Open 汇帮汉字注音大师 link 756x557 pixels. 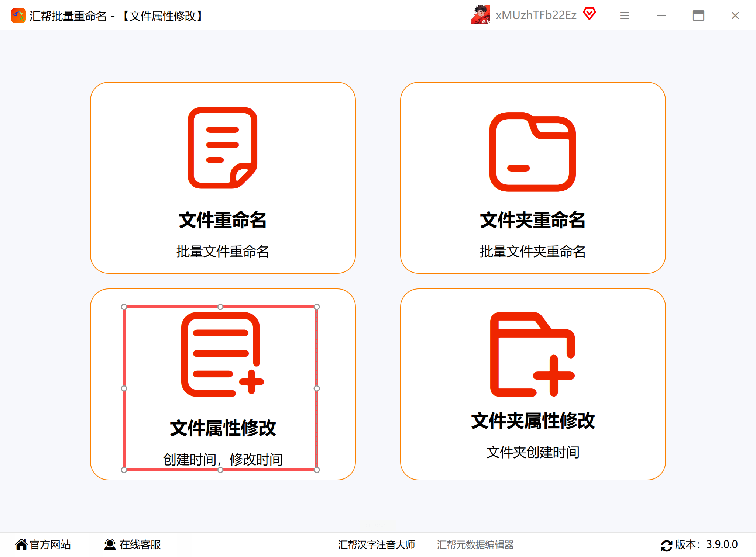tap(376, 544)
